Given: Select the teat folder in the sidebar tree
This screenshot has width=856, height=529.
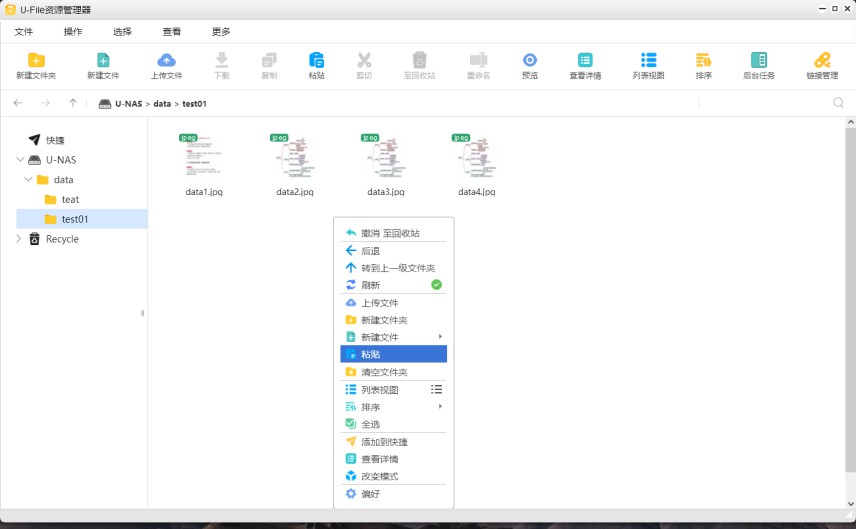Looking at the screenshot, I should pos(70,200).
